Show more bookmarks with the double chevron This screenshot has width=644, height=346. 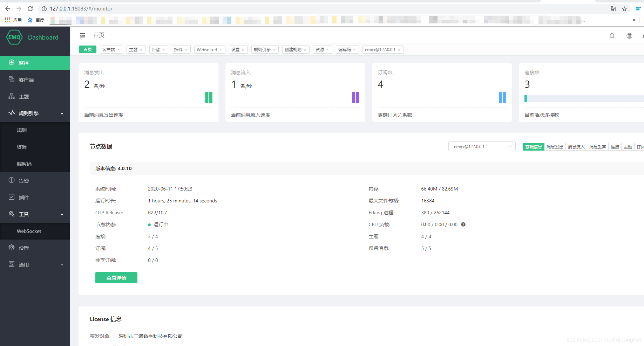coord(634,20)
